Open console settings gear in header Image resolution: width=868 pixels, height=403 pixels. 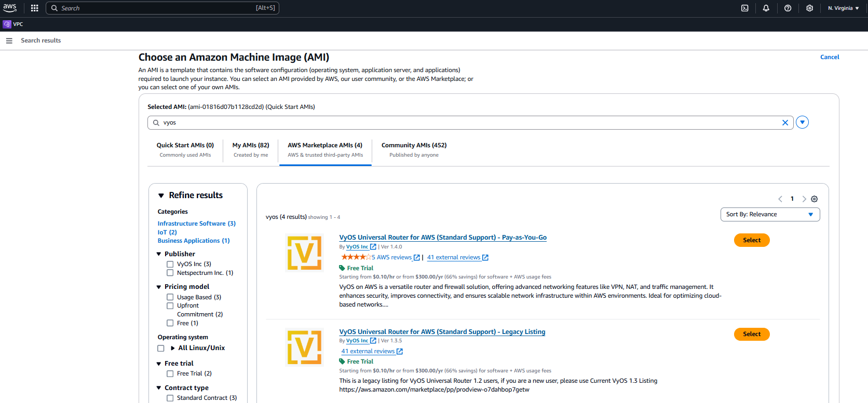tap(809, 8)
